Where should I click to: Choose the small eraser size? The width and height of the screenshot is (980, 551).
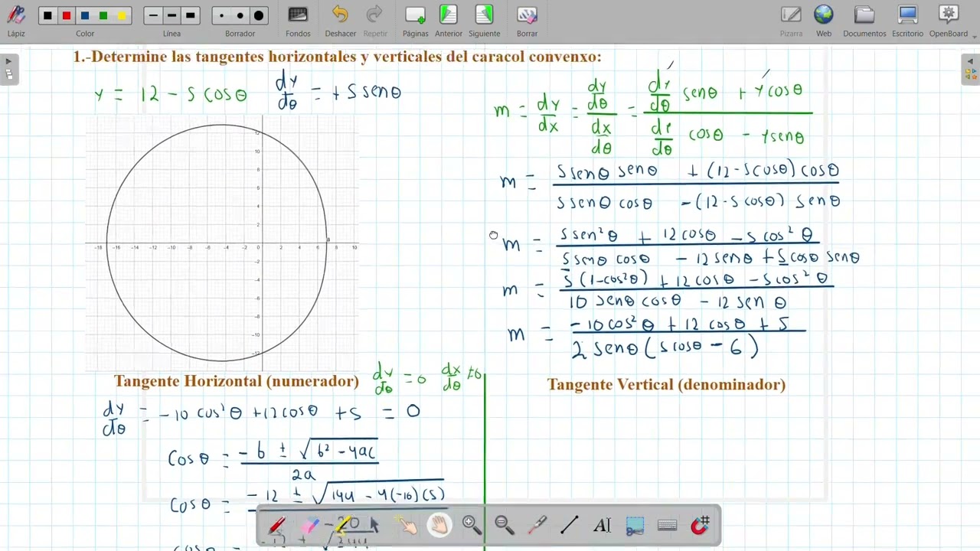pyautogui.click(x=221, y=15)
